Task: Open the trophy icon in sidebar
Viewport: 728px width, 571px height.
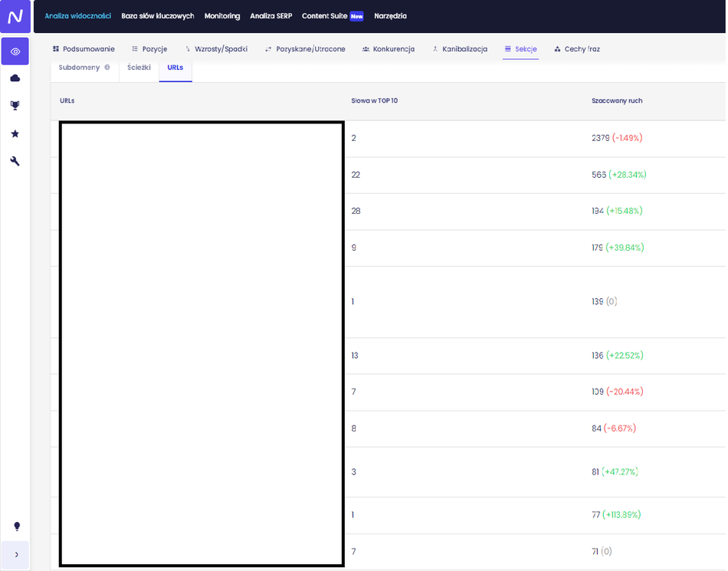Action: tap(15, 106)
